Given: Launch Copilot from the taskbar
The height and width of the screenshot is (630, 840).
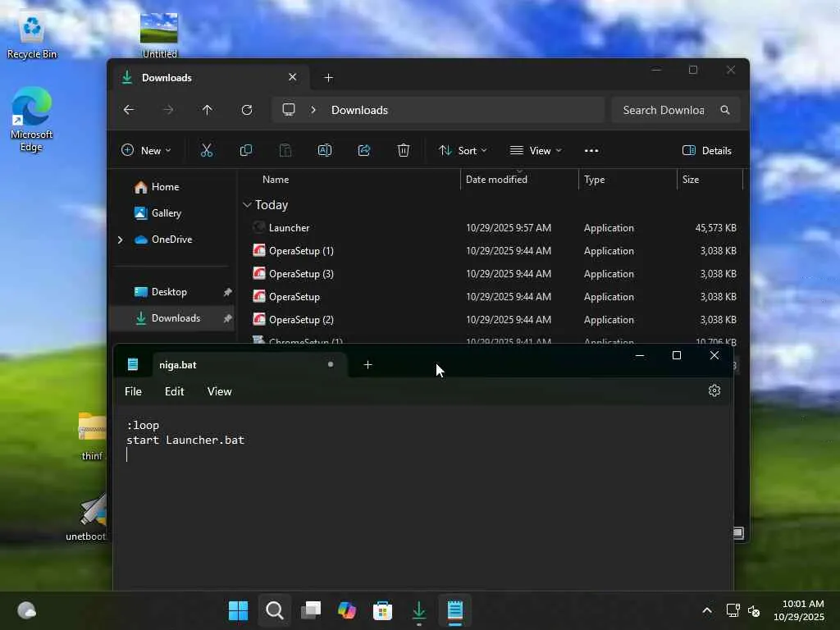Looking at the screenshot, I should (x=347, y=610).
